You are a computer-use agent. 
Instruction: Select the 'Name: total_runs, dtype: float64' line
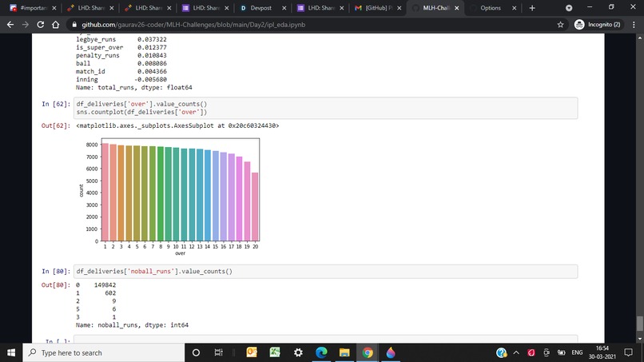point(134,88)
